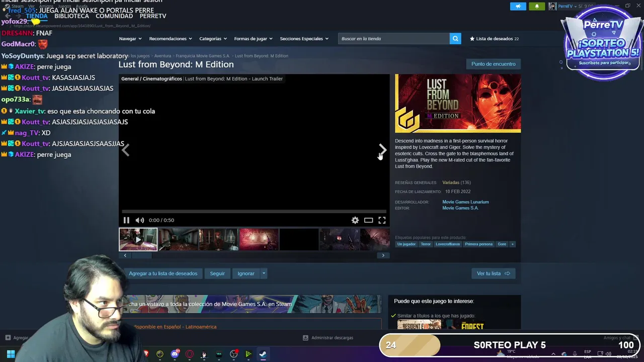Open the Categorías dropdown

point(213,39)
